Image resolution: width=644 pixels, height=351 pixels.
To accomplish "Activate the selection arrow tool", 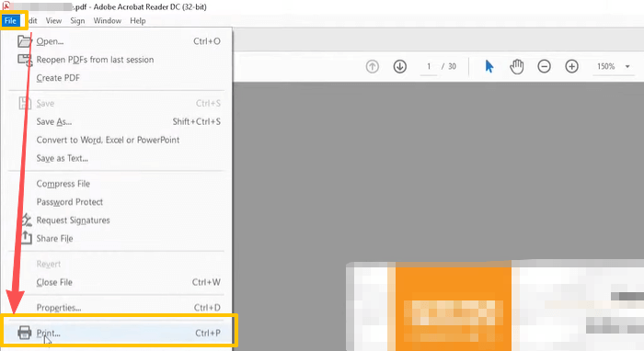I will click(489, 66).
